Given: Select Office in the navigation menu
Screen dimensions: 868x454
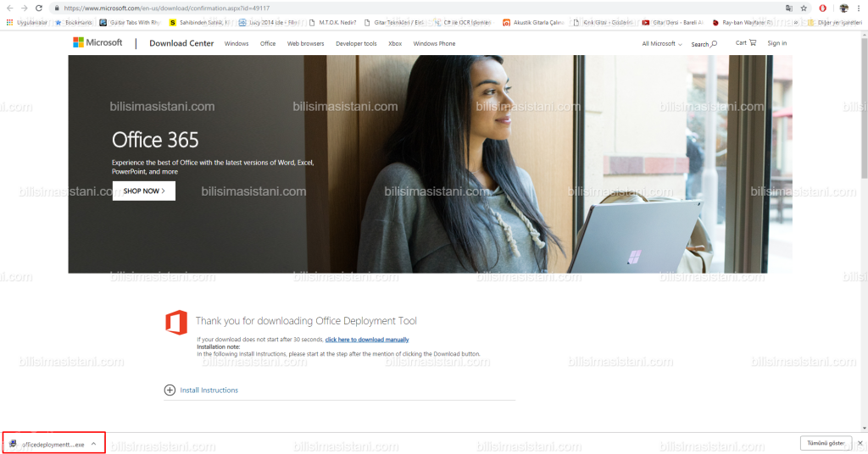Looking at the screenshot, I should [x=268, y=44].
